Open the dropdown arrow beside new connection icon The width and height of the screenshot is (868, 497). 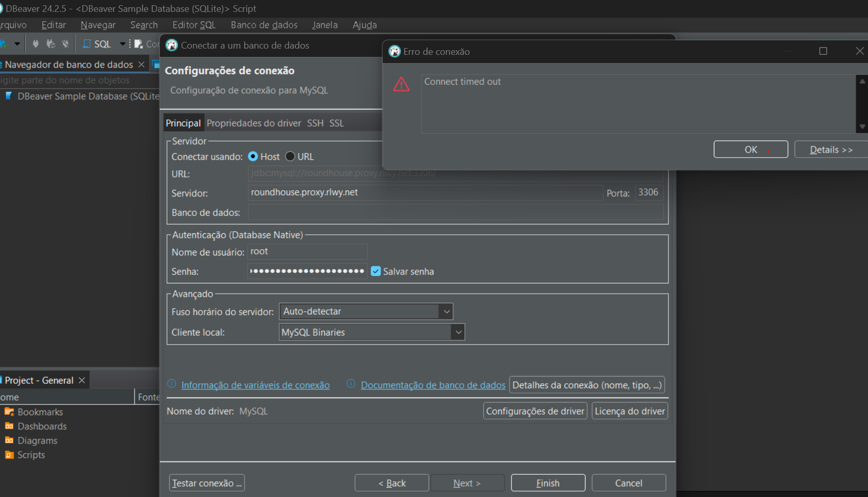coord(17,44)
